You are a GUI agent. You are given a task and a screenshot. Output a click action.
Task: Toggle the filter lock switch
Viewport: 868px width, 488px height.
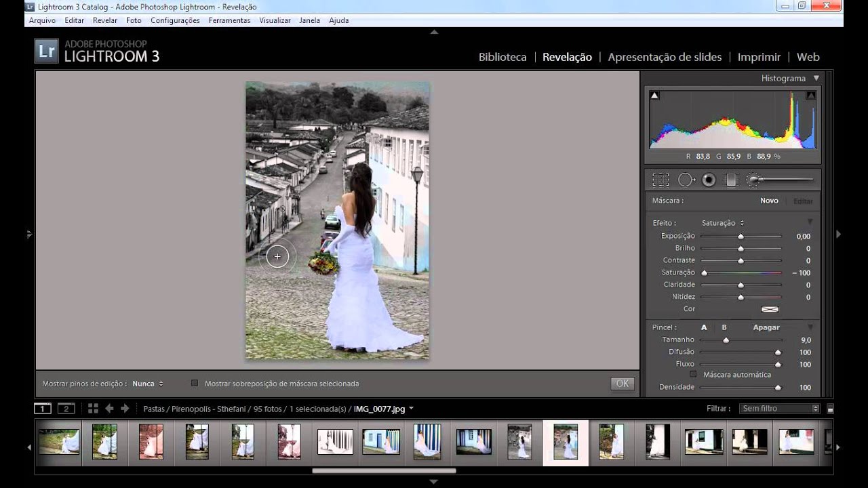tap(831, 409)
